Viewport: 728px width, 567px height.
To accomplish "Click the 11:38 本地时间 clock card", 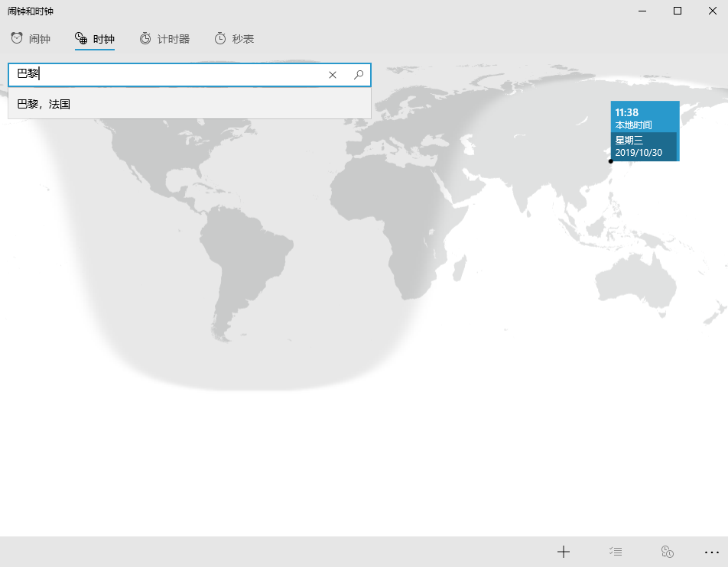I will [645, 118].
